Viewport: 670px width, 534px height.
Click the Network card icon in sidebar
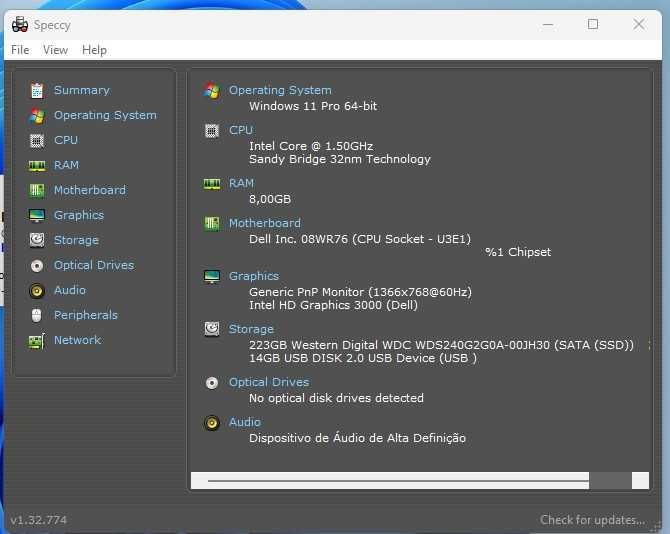pos(37,341)
